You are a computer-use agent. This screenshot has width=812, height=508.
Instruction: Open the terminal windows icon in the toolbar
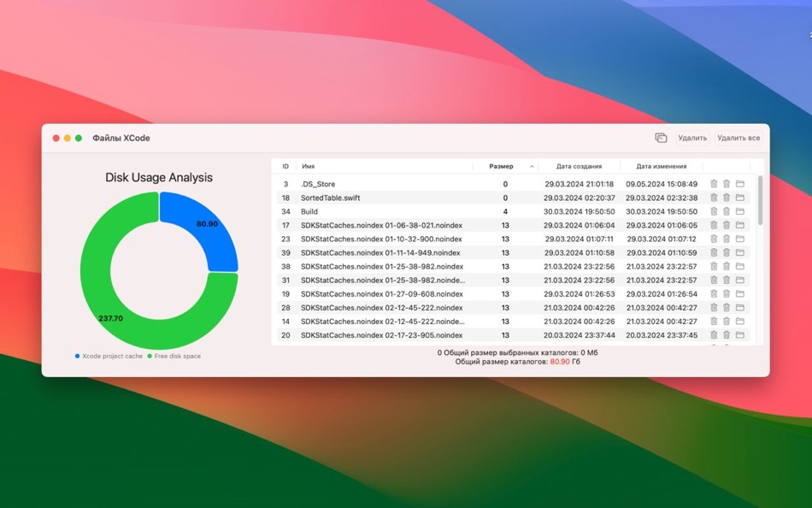[x=661, y=138]
